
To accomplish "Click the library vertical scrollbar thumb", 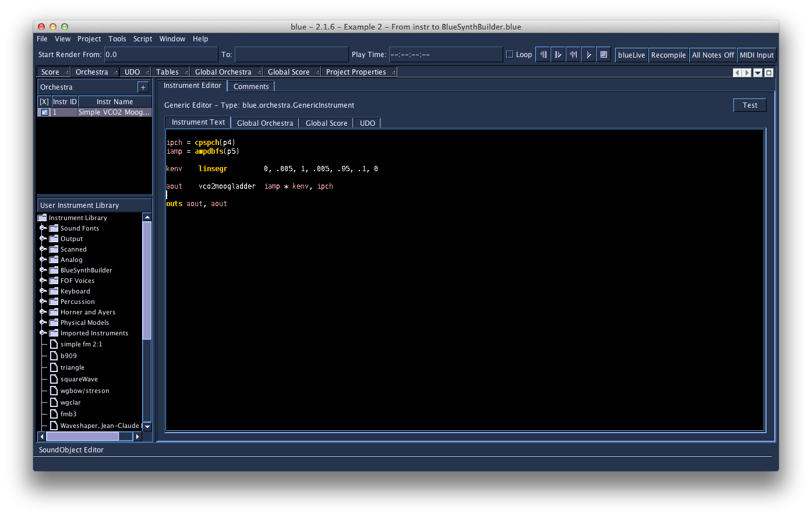I will click(147, 280).
